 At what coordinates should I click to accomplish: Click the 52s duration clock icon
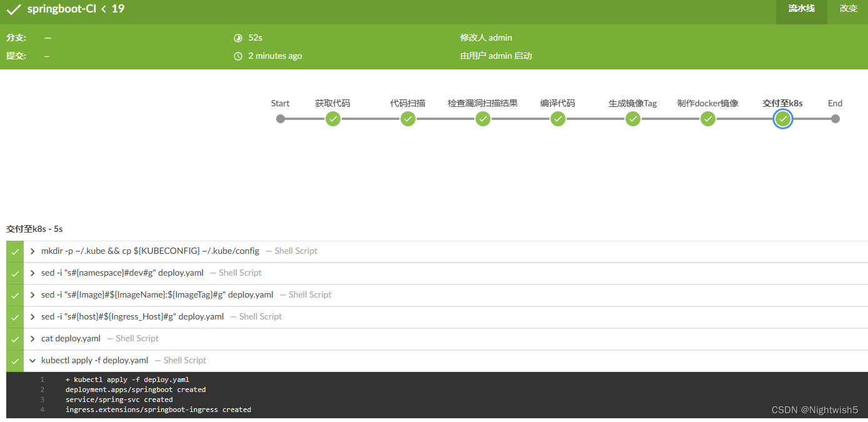237,38
